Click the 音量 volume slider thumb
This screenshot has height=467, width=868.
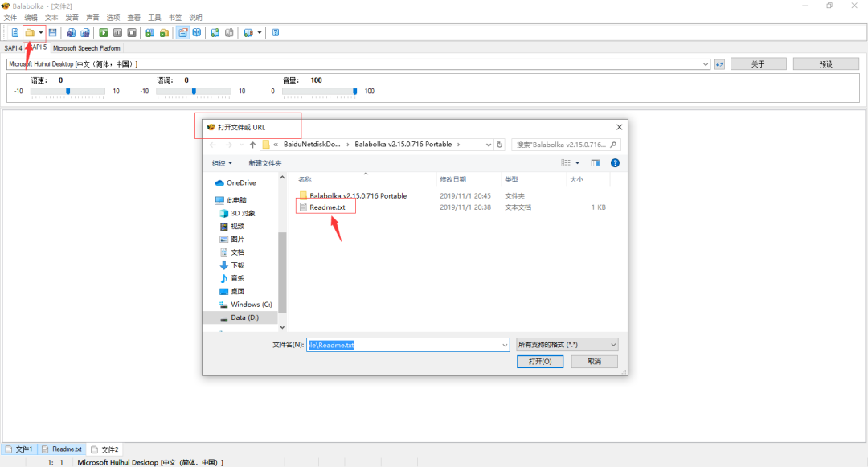tap(355, 92)
